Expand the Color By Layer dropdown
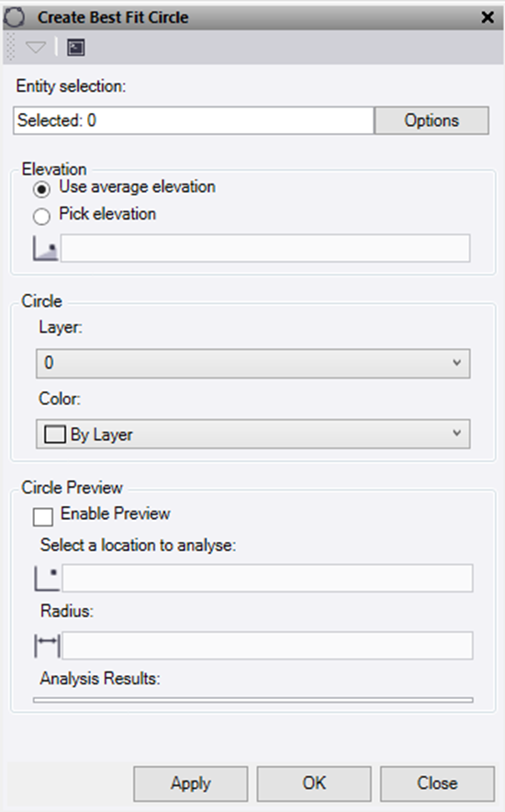 (253, 434)
